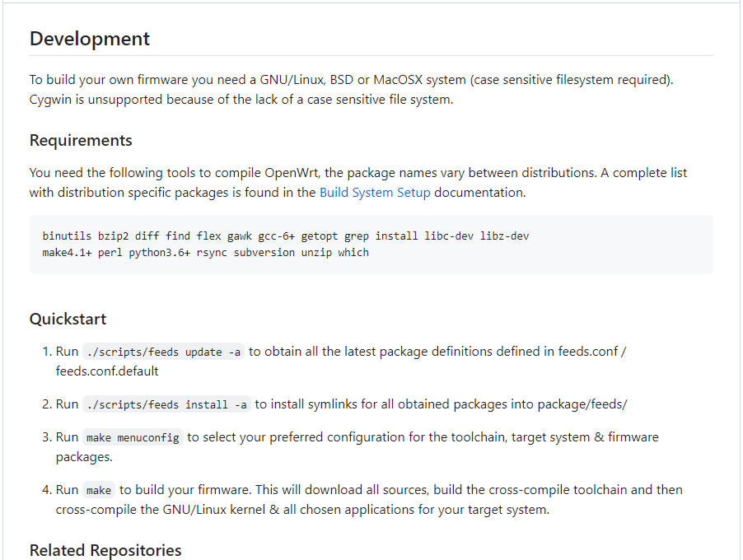743x560 pixels.
Task: Click the 'make menuconfig' inline code
Action: (133, 437)
